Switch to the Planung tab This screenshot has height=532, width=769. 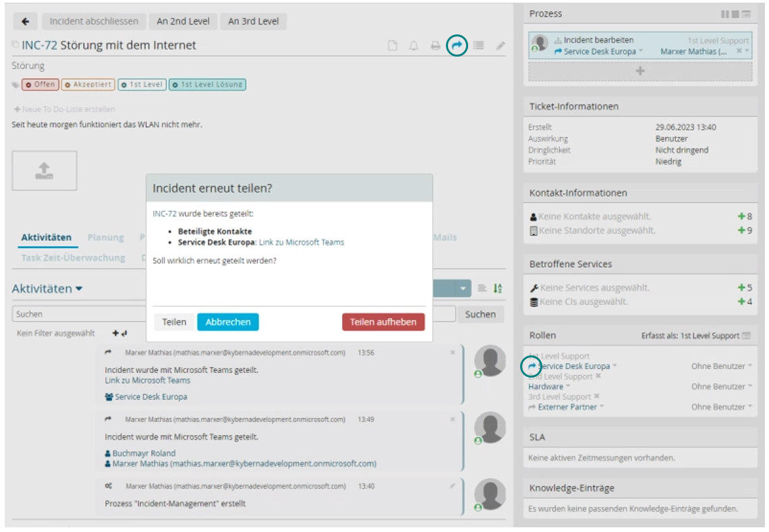(105, 237)
